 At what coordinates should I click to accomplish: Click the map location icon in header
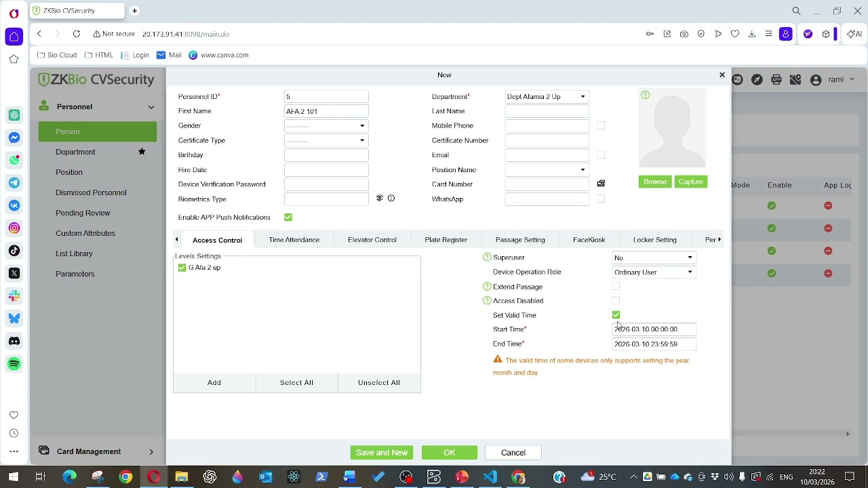point(795,80)
